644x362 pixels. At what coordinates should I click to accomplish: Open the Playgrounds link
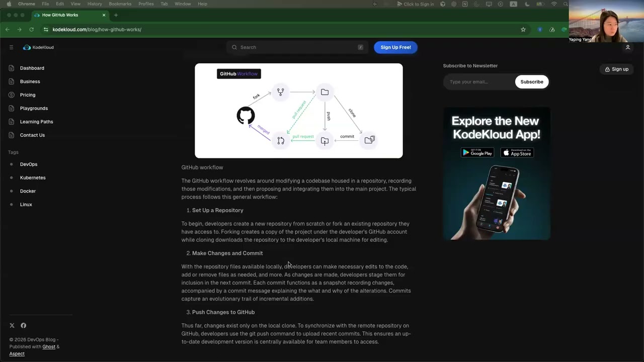pyautogui.click(x=34, y=108)
